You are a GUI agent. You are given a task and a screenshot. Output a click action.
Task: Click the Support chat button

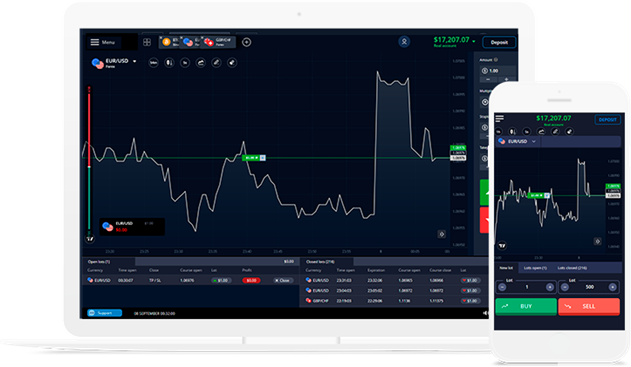105,313
